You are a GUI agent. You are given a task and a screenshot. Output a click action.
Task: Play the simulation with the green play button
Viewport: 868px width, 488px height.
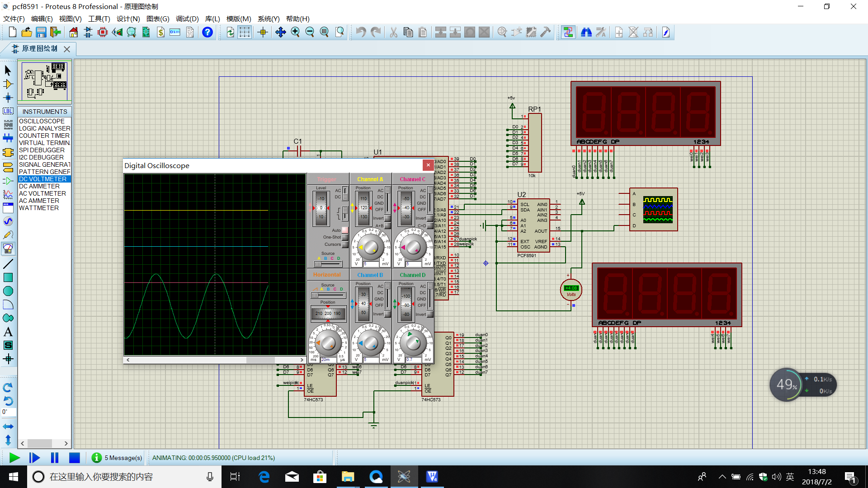tap(14, 458)
